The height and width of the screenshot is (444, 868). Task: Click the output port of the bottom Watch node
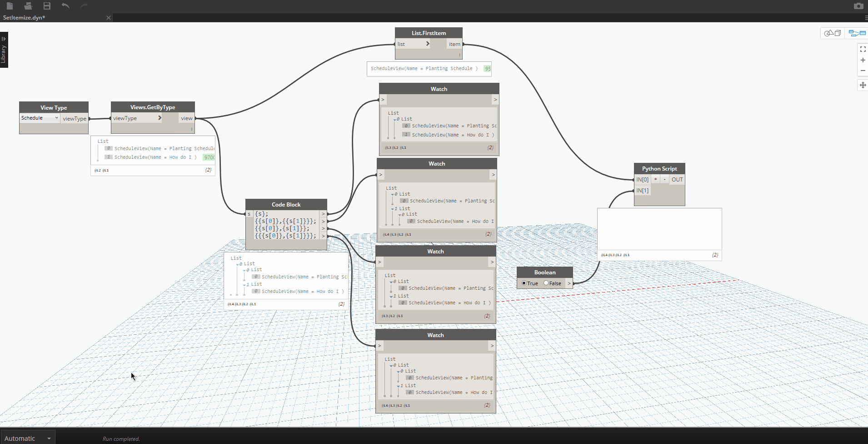[492, 346]
